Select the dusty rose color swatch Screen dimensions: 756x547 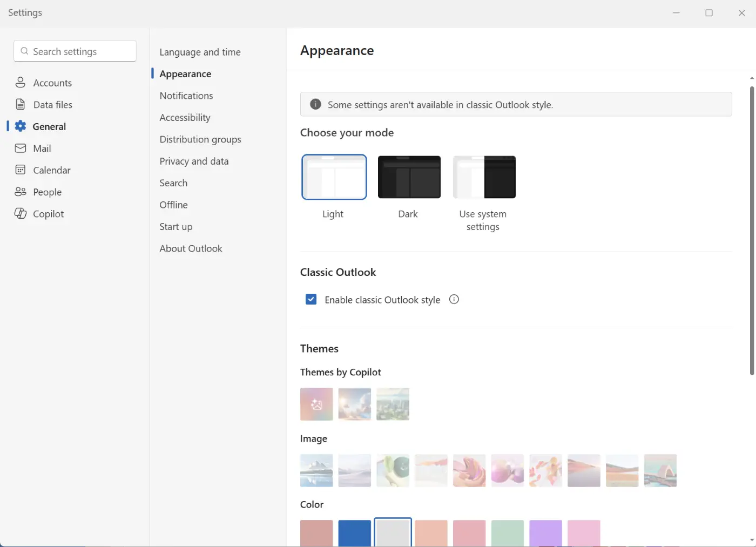click(316, 534)
